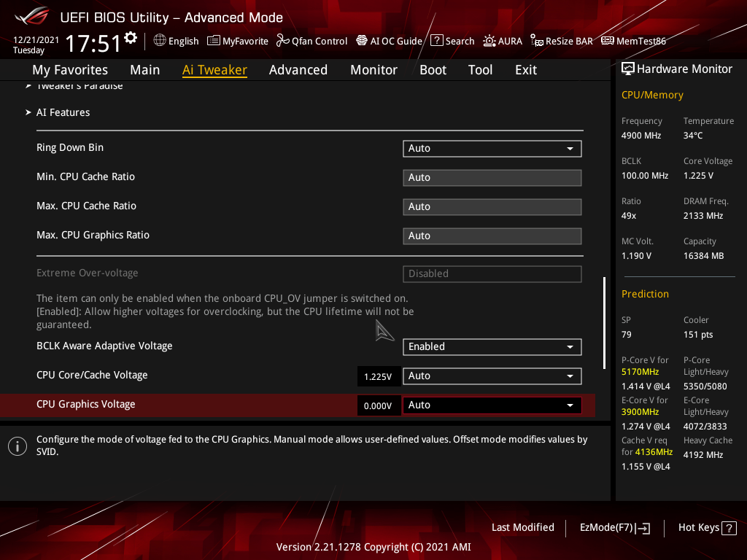The image size is (747, 560).
Task: Open the Ring Down Bin dropdown
Action: 492,148
